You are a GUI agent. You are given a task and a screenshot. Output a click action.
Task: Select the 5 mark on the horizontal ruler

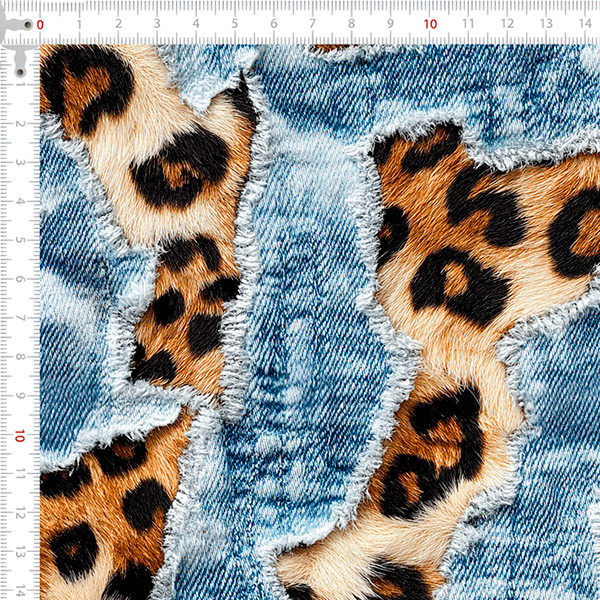[235, 24]
